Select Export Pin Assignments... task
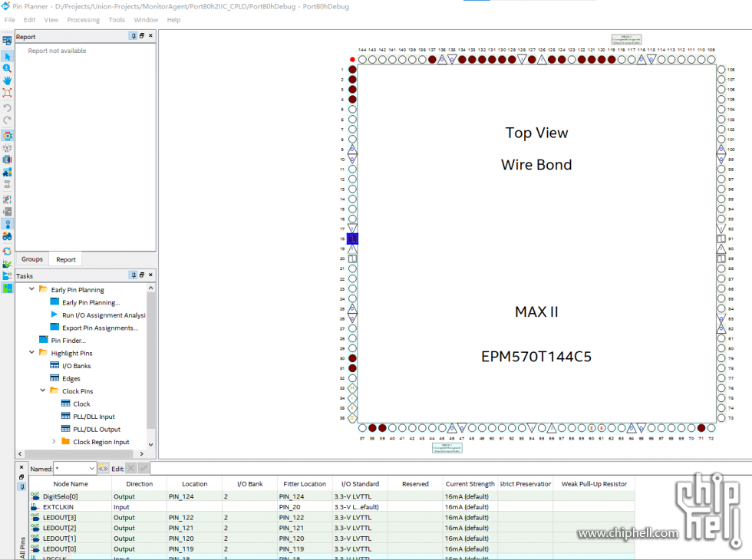This screenshot has height=560, width=752. 101,328
